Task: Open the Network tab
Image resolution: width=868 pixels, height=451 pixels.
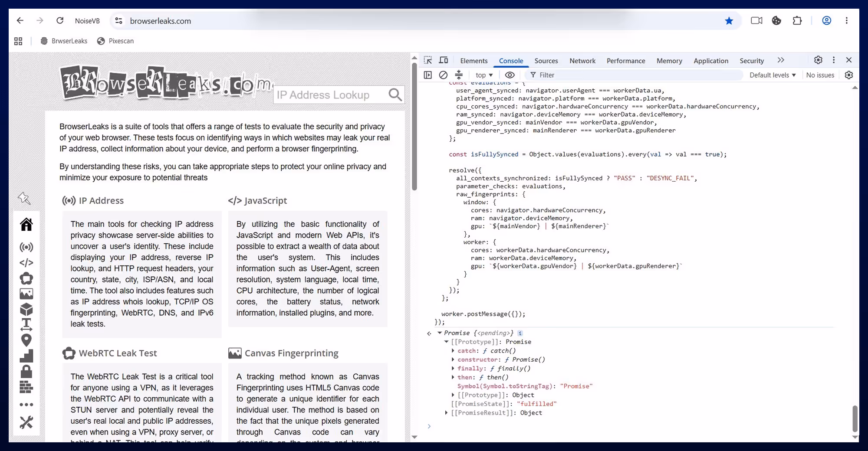Action: click(582, 61)
